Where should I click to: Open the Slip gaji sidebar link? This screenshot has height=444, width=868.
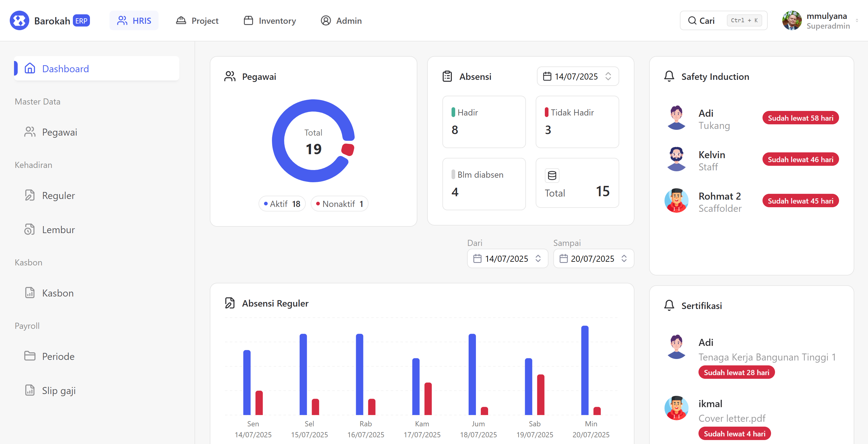[x=59, y=390]
